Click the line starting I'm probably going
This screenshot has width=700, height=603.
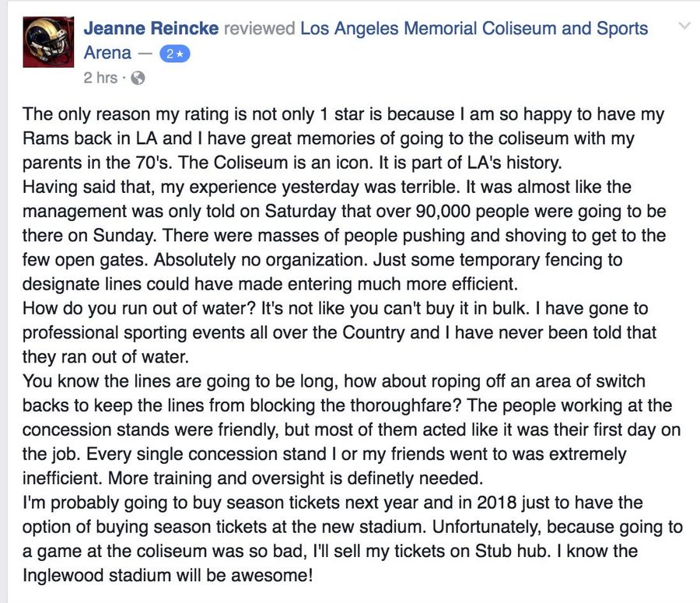333,503
